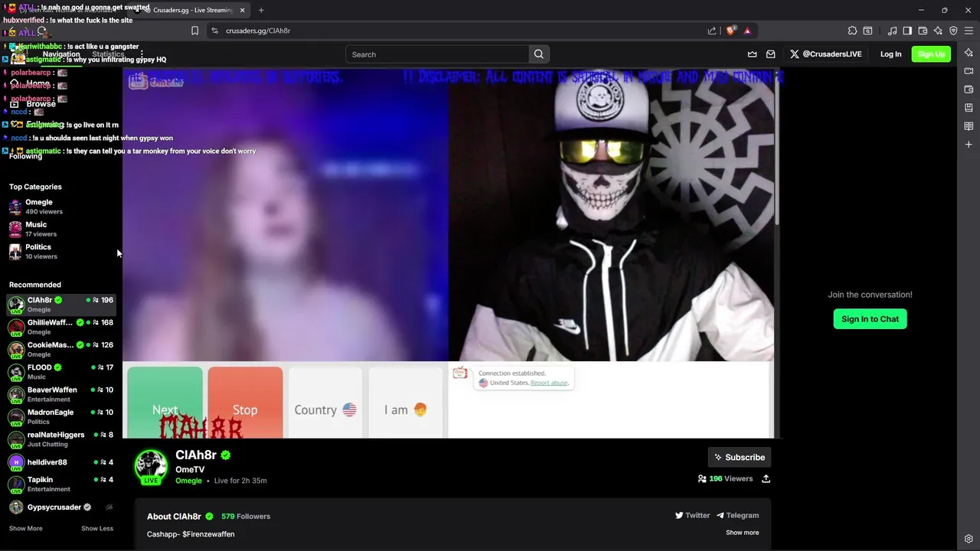
Task: Click the green Next button in the video
Action: click(165, 403)
